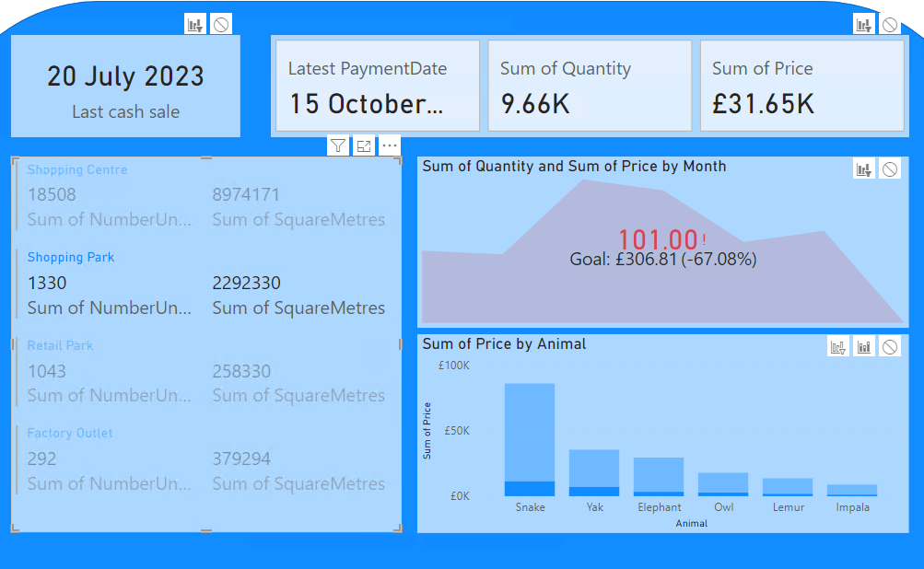
Task: Click the Shopping Centre card heading
Action: [77, 170]
